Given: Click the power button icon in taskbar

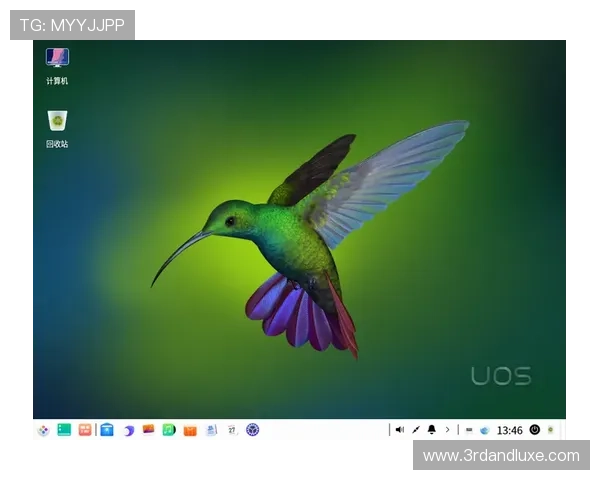Looking at the screenshot, I should [534, 430].
